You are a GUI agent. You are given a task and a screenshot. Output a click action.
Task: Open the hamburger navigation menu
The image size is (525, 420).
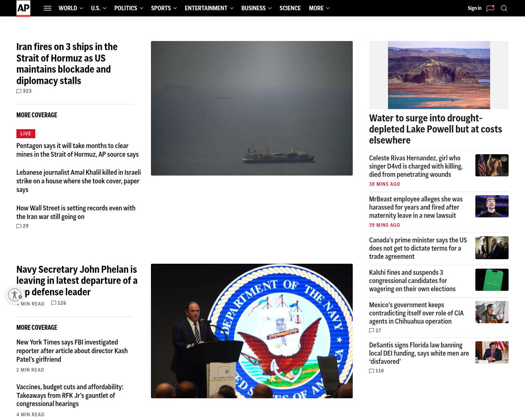[x=48, y=8]
